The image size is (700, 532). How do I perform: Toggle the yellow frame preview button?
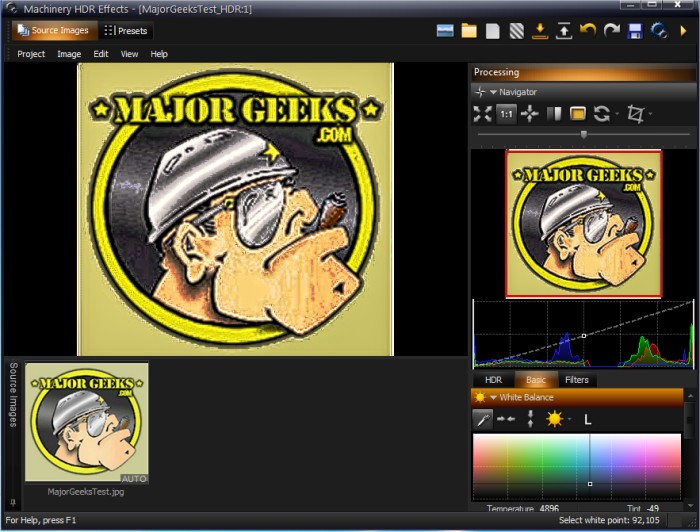577,114
